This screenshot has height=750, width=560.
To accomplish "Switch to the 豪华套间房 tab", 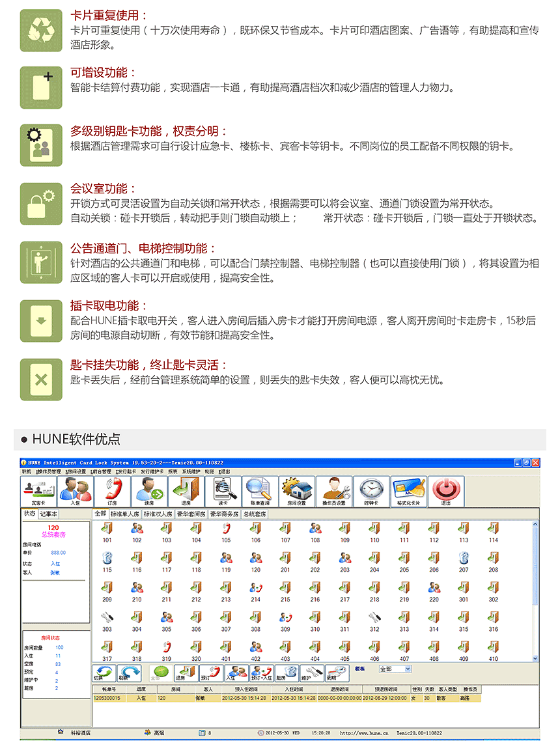I will pyautogui.click(x=191, y=514).
